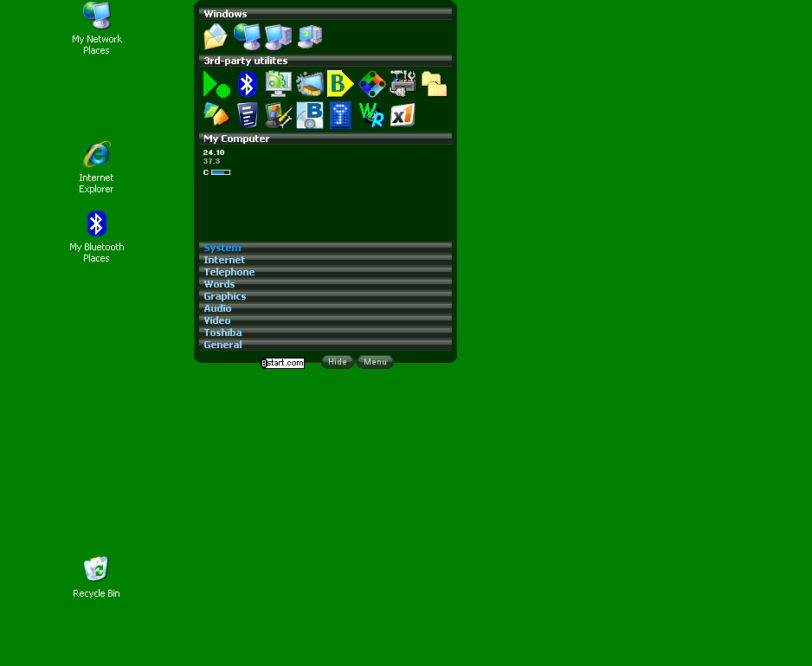The width and height of the screenshot is (812, 666).
Task: Launch the Windows flag with screwdriver utility
Action: point(279,115)
